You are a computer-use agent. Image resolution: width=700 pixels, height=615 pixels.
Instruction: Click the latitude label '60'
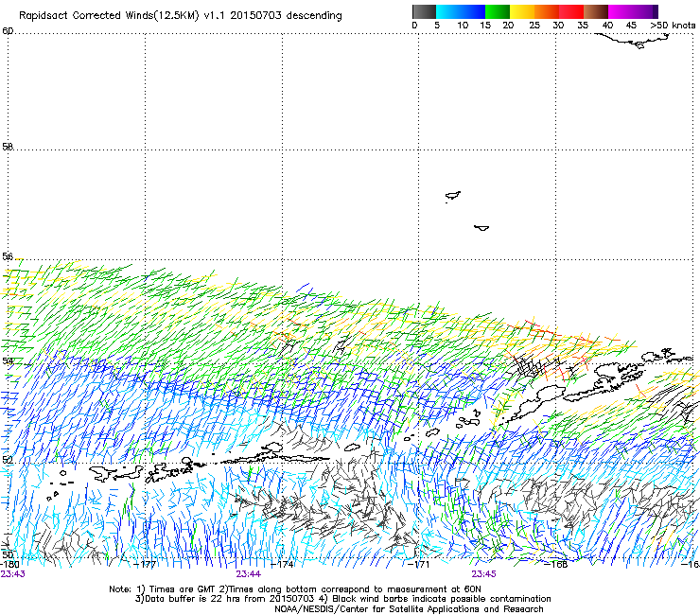(x=8, y=31)
